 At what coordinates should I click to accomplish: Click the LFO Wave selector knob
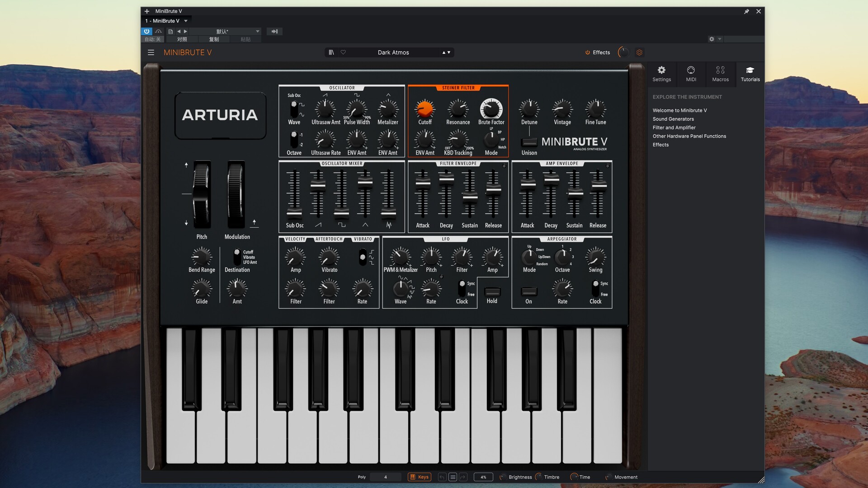click(401, 288)
